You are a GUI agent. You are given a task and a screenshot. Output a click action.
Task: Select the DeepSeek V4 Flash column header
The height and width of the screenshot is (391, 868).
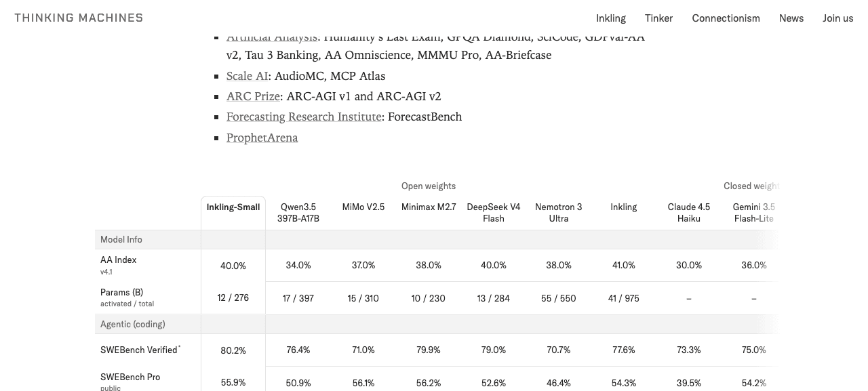[x=494, y=213]
